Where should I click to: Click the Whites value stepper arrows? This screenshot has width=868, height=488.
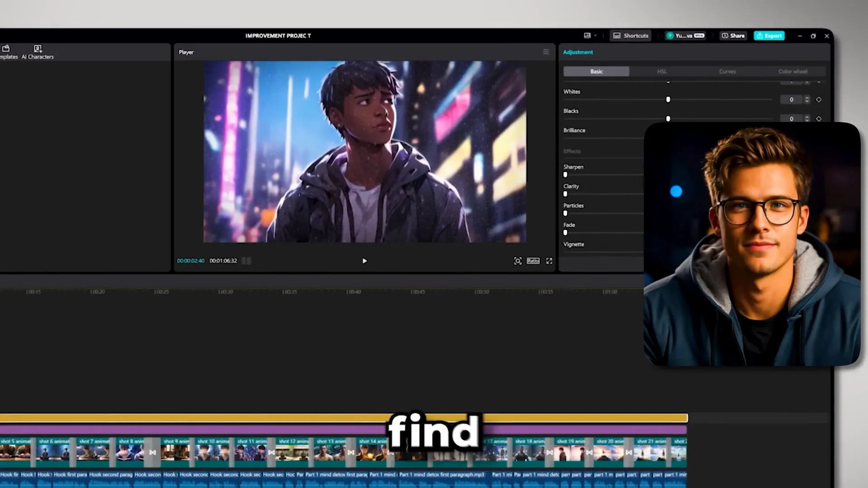[x=807, y=99]
